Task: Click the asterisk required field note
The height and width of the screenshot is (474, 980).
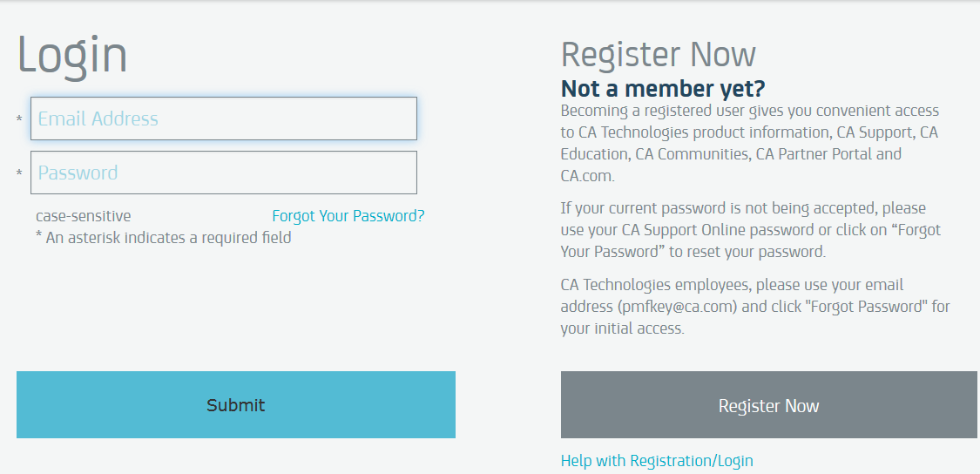Action: coord(163,238)
